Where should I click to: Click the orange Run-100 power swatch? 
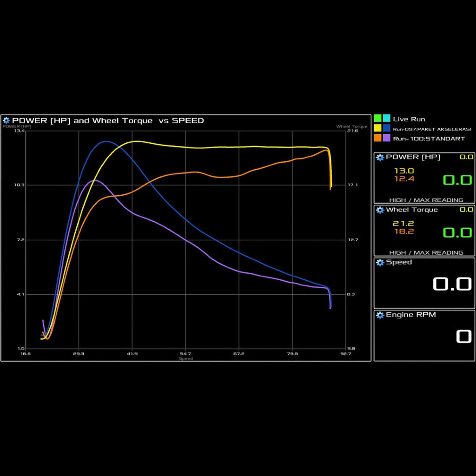[x=377, y=138]
